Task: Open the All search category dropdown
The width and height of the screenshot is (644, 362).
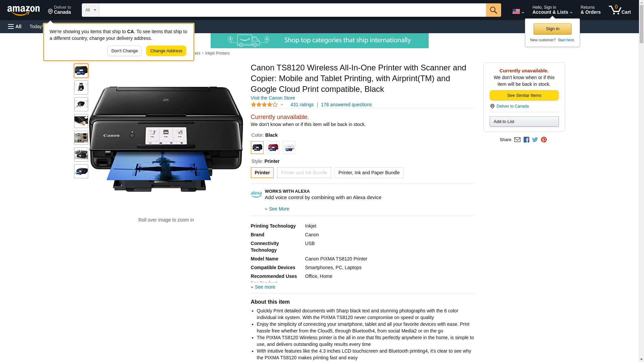Action: coord(91,10)
